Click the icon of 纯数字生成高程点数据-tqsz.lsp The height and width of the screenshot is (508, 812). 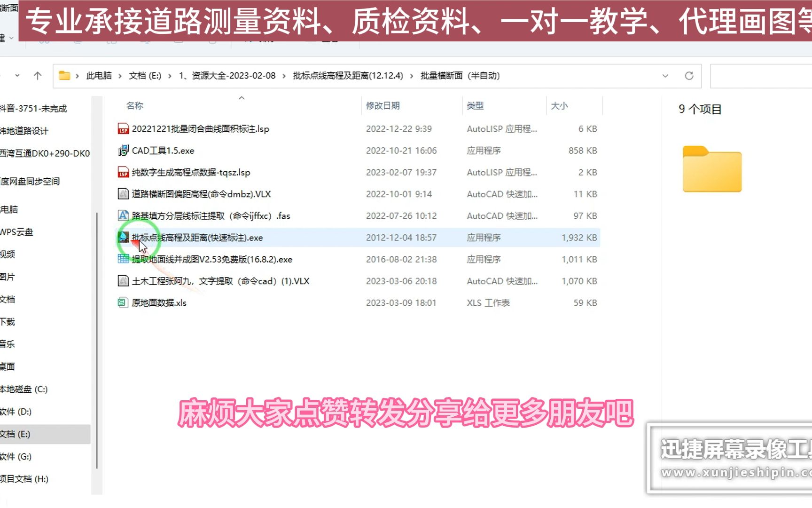[x=123, y=172]
